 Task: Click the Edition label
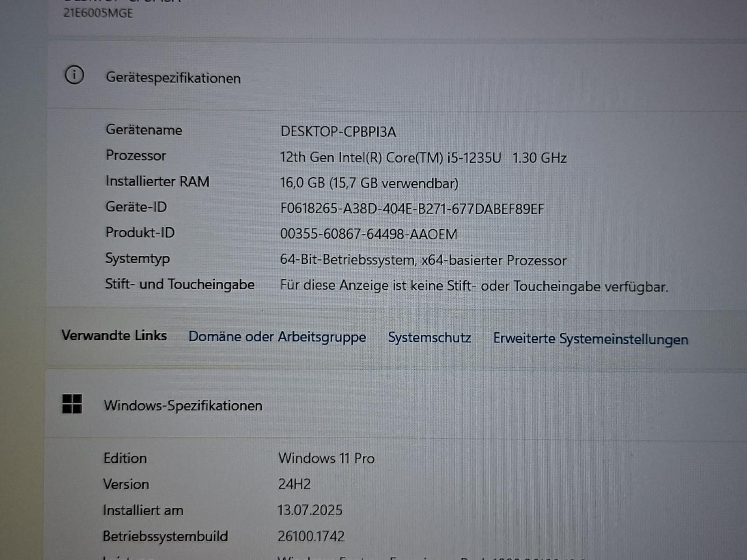click(125, 458)
